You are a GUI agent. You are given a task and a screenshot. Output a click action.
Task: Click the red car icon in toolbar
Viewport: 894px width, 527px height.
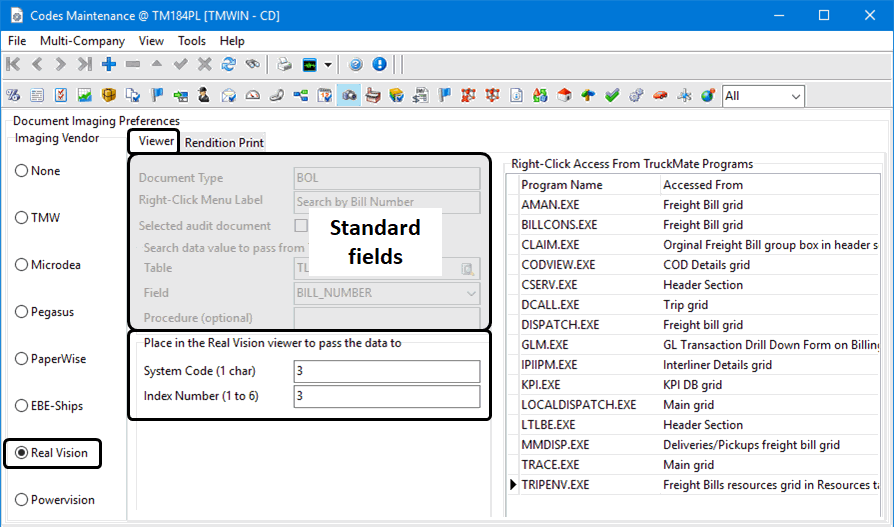[x=660, y=96]
